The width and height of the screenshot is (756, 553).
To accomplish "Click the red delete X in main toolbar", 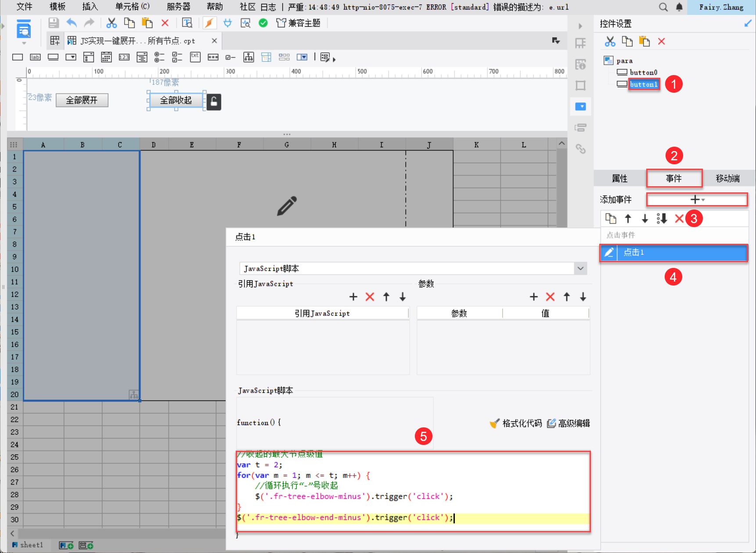I will [x=165, y=23].
